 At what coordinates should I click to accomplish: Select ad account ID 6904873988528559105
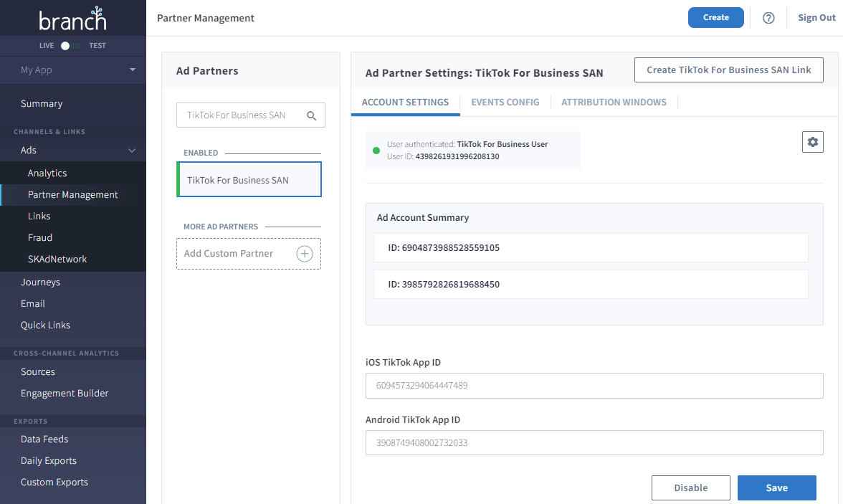tap(591, 248)
